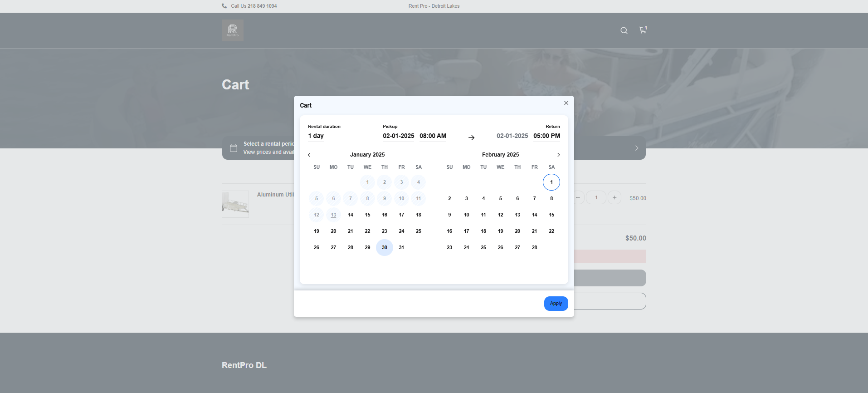The width and height of the screenshot is (868, 393).
Task: Pick January 14 in the calendar
Action: 351,215
